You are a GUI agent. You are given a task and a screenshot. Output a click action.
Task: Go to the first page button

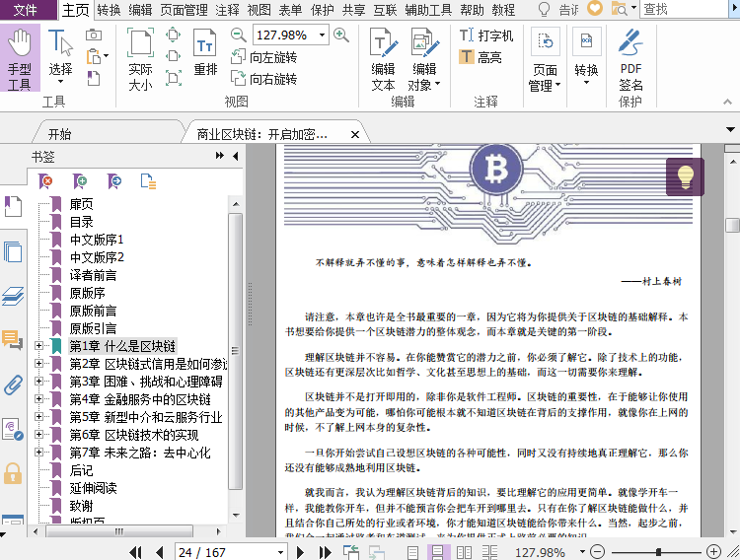[135, 552]
